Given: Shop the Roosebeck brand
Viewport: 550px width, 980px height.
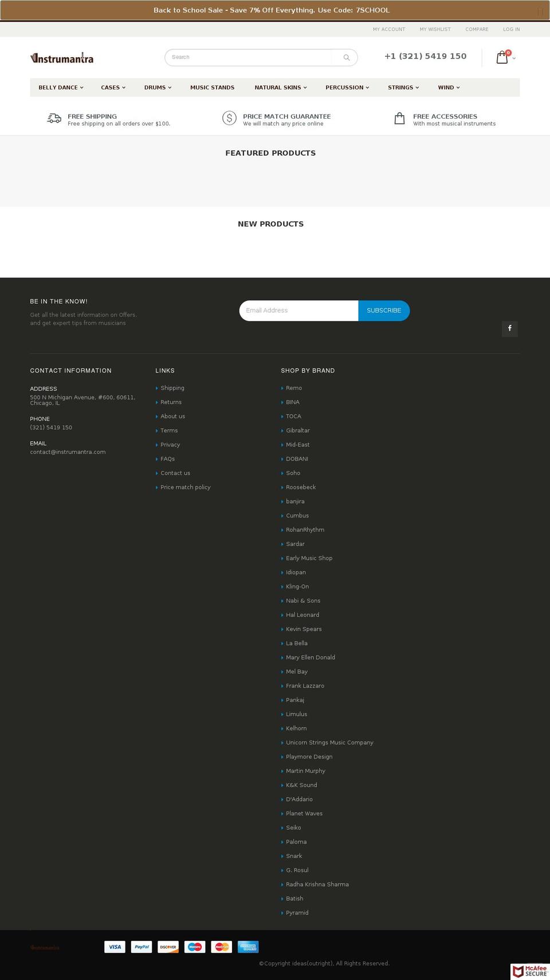Looking at the screenshot, I should [301, 487].
